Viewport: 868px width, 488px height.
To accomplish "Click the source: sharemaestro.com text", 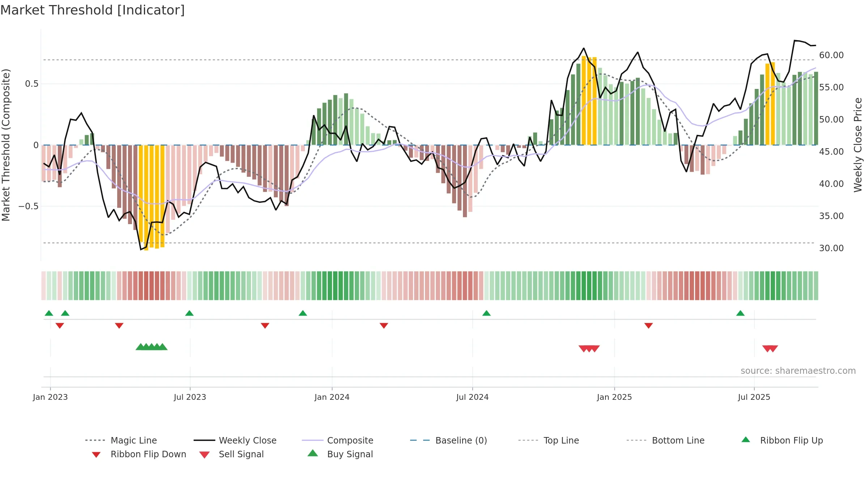I will [x=798, y=371].
